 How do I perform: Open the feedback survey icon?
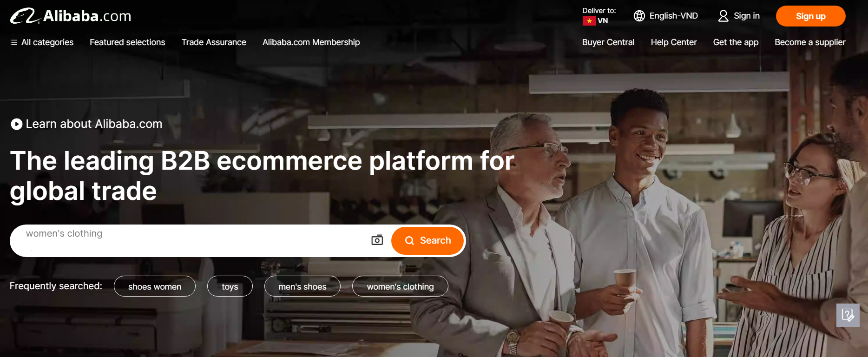(x=848, y=315)
